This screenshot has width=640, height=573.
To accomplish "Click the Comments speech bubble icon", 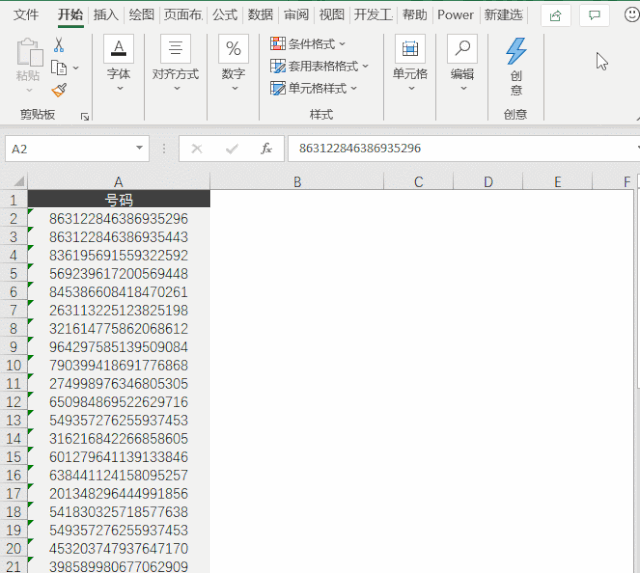I will 594,16.
